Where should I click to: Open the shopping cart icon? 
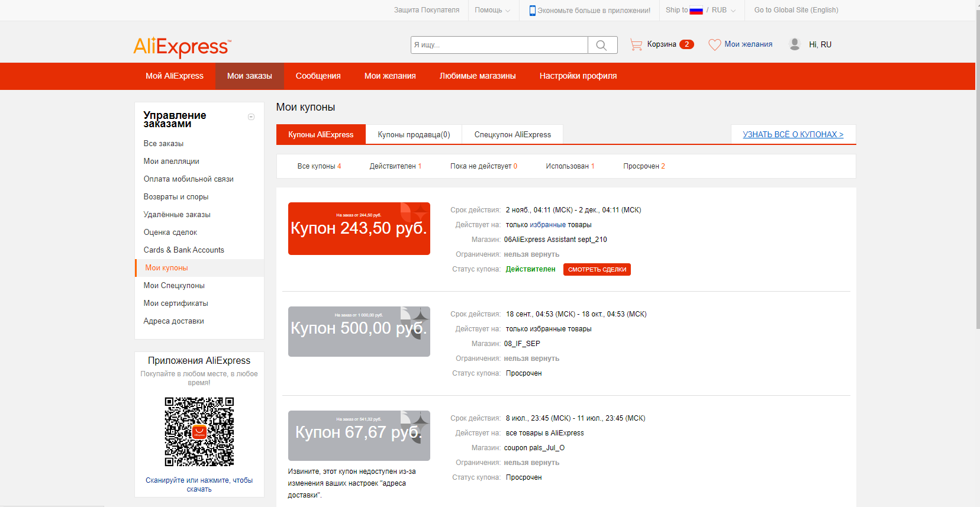(636, 44)
